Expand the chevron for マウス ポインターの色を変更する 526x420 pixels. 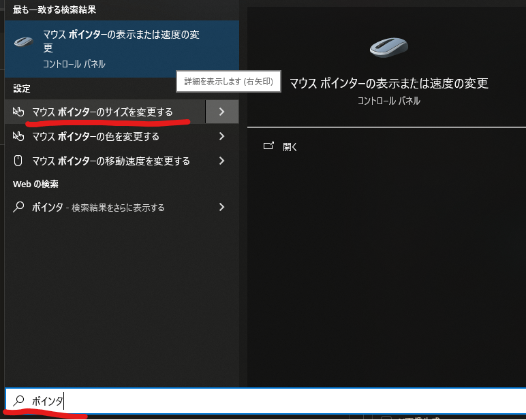tap(221, 136)
